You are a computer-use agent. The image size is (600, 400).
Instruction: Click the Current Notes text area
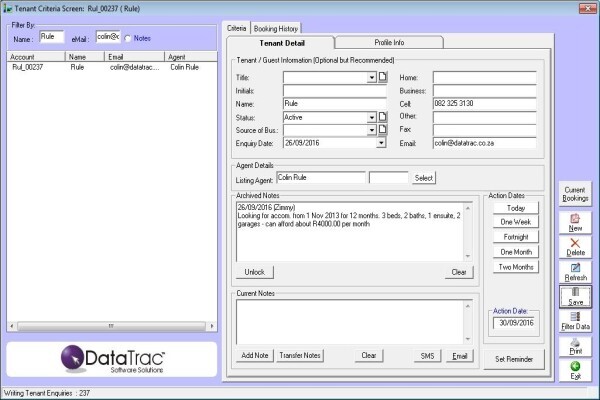pos(350,322)
